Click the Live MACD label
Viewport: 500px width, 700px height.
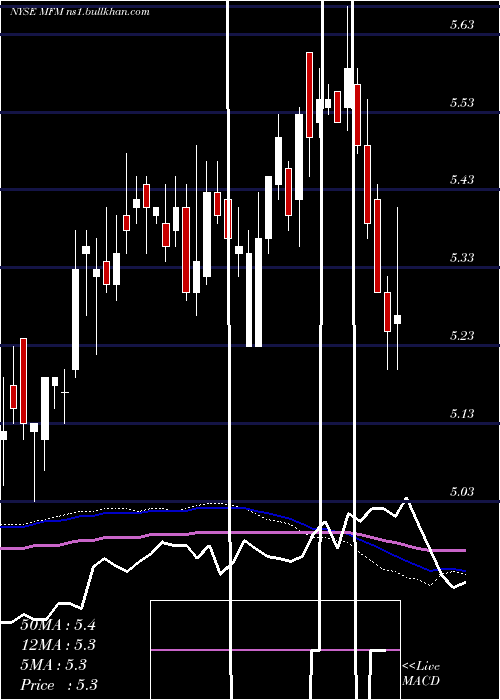421,673
